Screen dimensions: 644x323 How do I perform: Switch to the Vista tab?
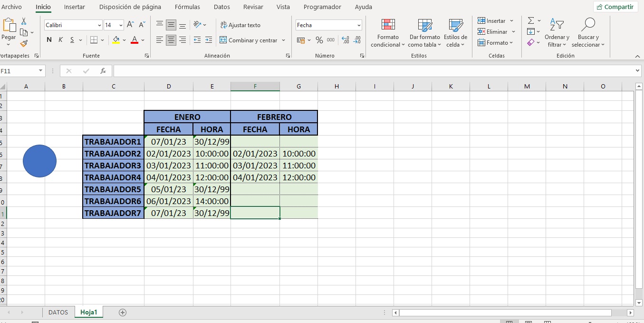coord(283,7)
